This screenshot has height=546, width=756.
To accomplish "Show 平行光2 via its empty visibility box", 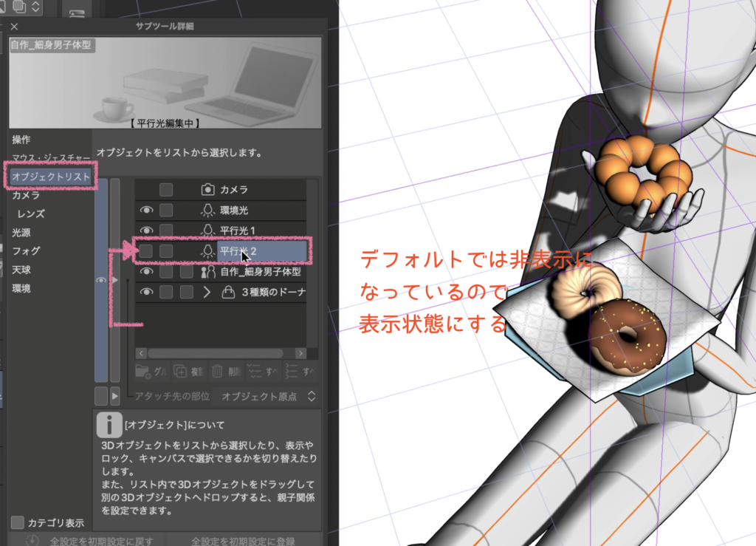I will (x=147, y=252).
